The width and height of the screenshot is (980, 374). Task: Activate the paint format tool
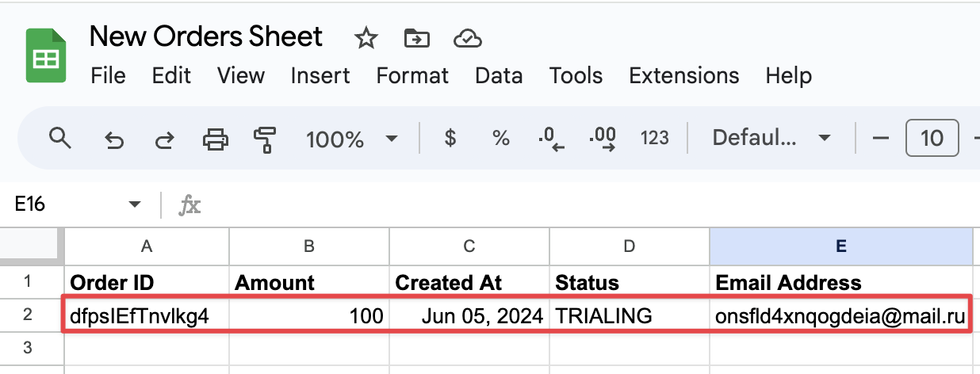[264, 139]
